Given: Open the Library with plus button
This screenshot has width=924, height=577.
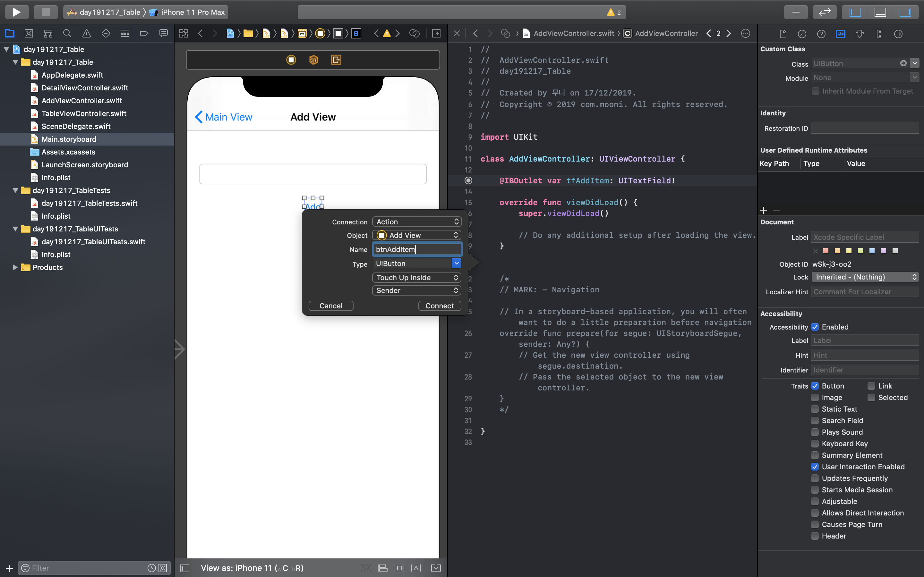Looking at the screenshot, I should (796, 12).
